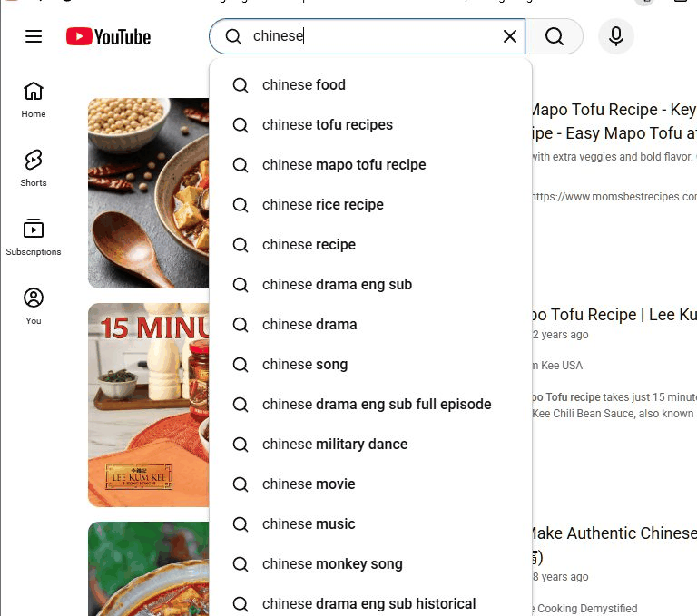Clear the search box with the X
697x616 pixels.
click(x=510, y=36)
